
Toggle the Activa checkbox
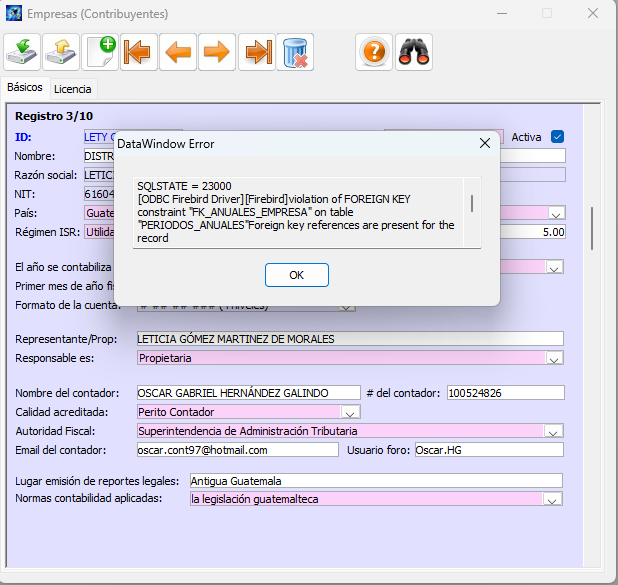pos(558,137)
